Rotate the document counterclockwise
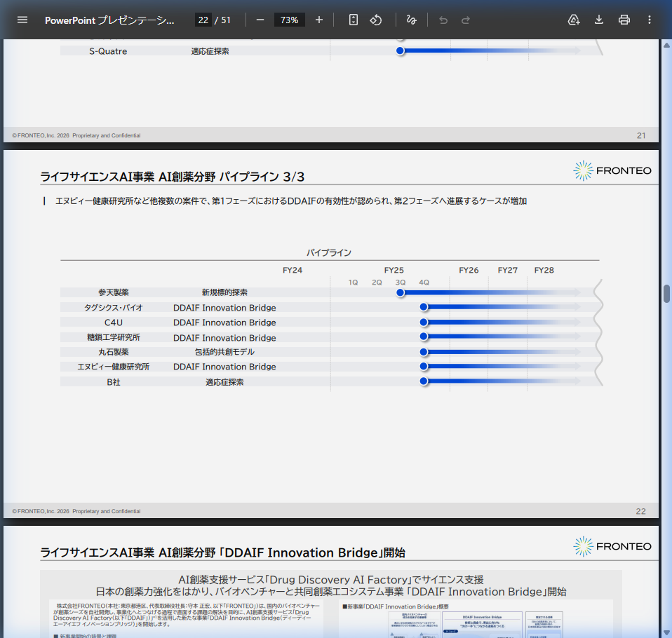 click(x=376, y=20)
